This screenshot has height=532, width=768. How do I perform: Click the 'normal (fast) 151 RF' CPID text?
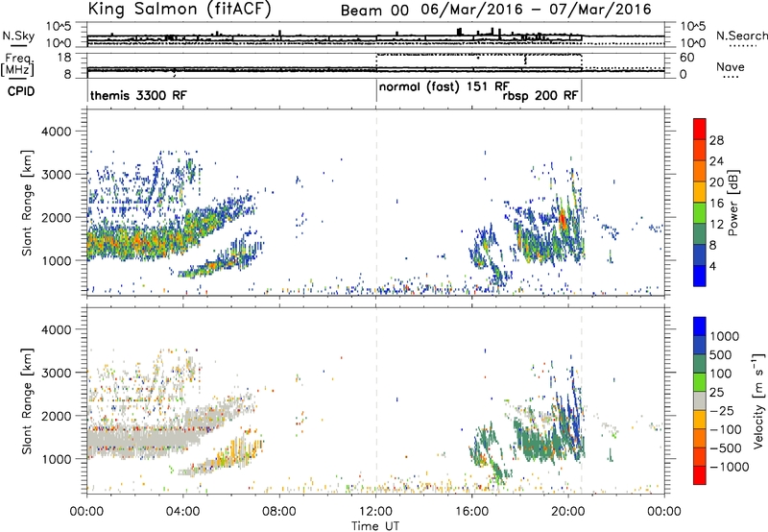click(444, 86)
